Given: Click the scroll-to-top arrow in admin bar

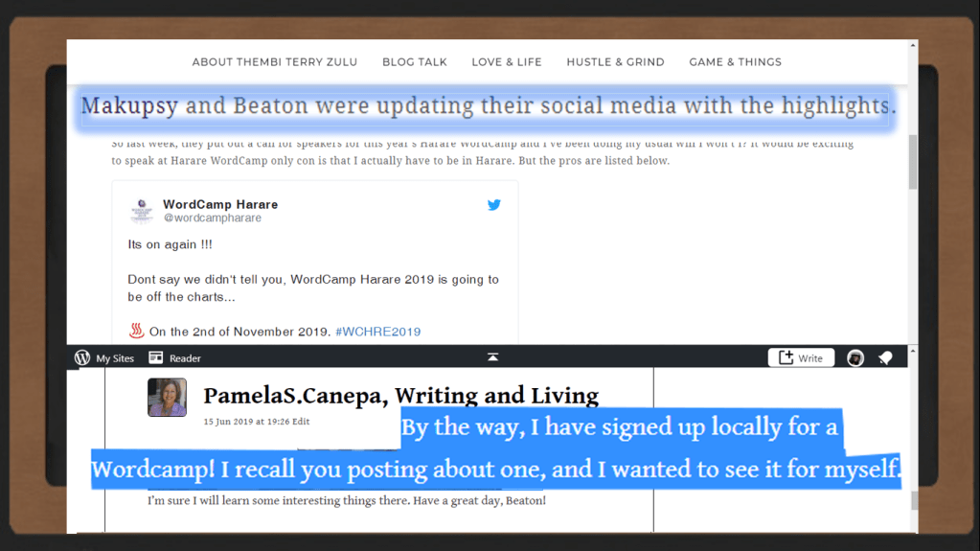Looking at the screenshot, I should click(x=492, y=357).
